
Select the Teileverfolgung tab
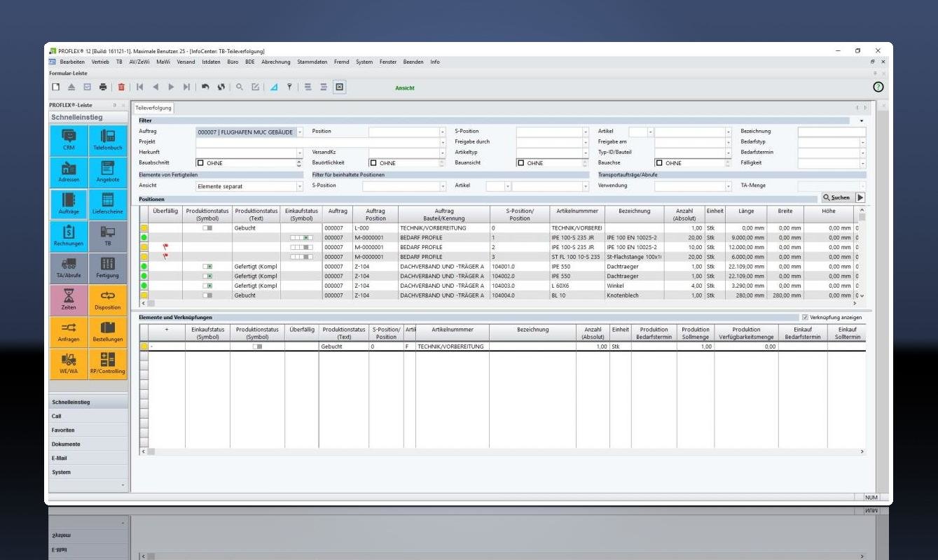click(x=153, y=108)
